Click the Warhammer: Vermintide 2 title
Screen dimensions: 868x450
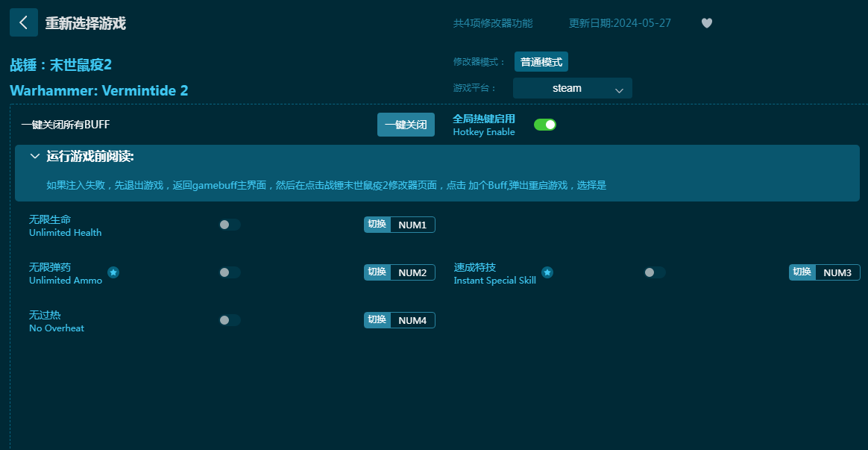click(x=99, y=90)
